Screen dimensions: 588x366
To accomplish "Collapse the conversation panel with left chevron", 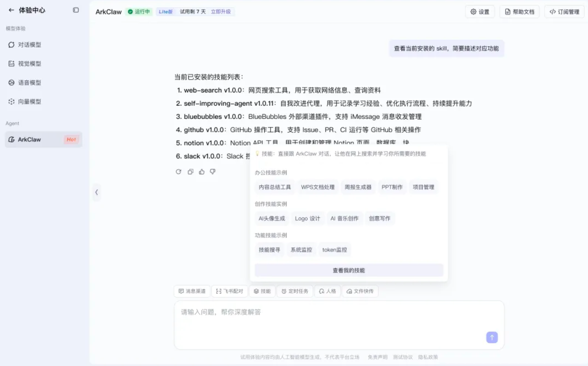I will point(97,193).
